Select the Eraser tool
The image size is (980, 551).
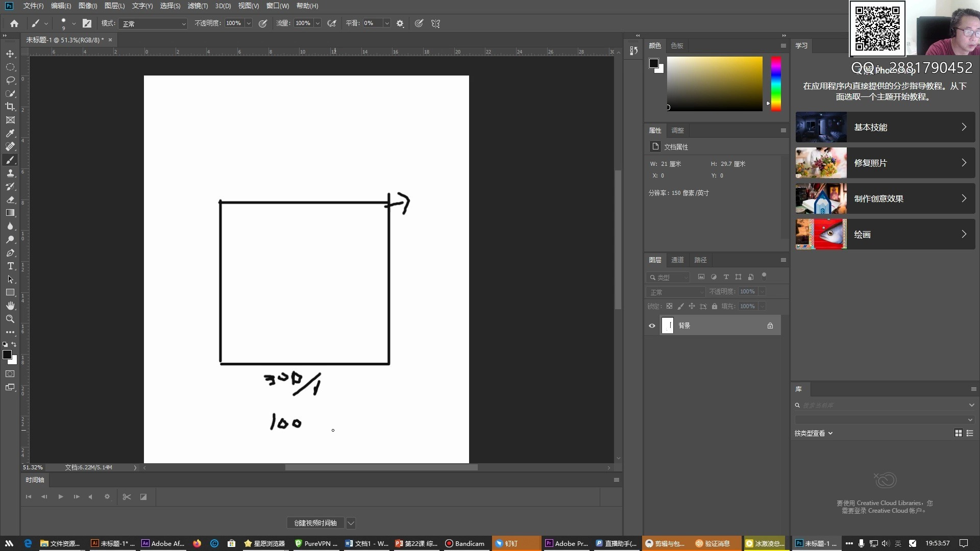[10, 200]
